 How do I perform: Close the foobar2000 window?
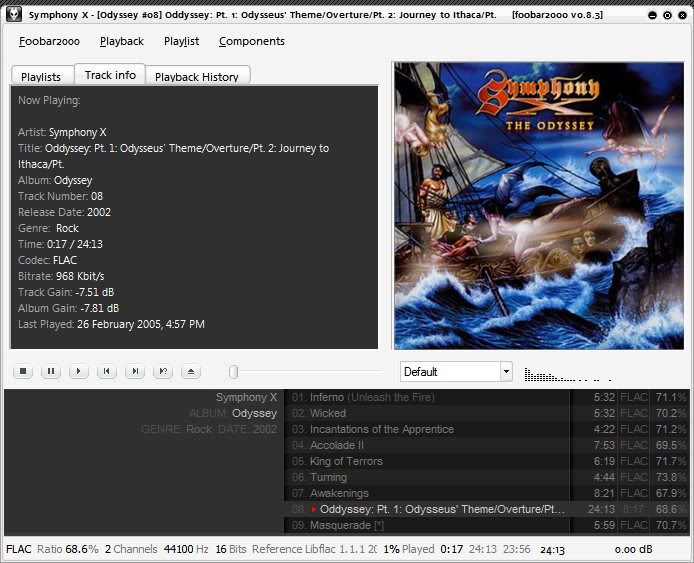682,15
